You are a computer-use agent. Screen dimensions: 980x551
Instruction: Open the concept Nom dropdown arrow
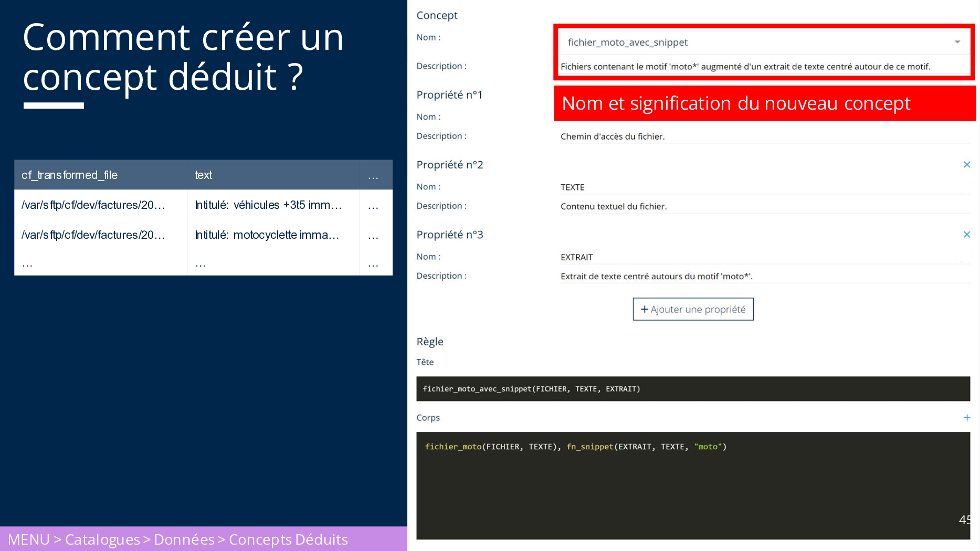point(957,42)
